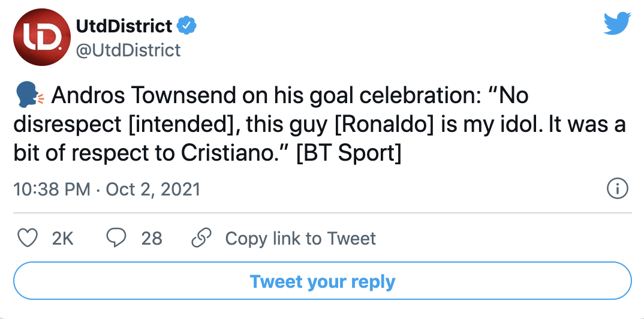
Task: Open the 28 replies count
Action: (152, 239)
